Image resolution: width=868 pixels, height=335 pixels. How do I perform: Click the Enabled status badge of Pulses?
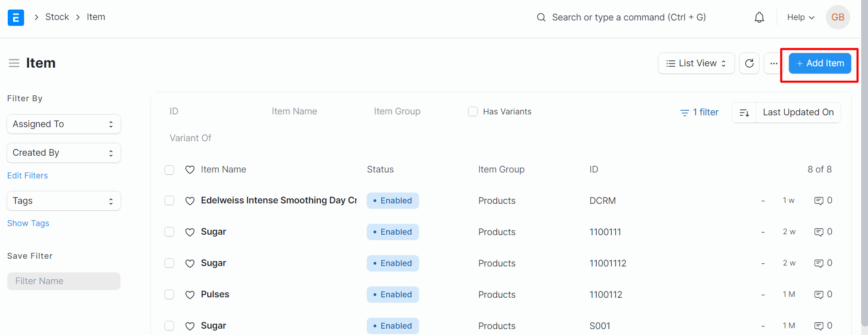click(x=393, y=295)
